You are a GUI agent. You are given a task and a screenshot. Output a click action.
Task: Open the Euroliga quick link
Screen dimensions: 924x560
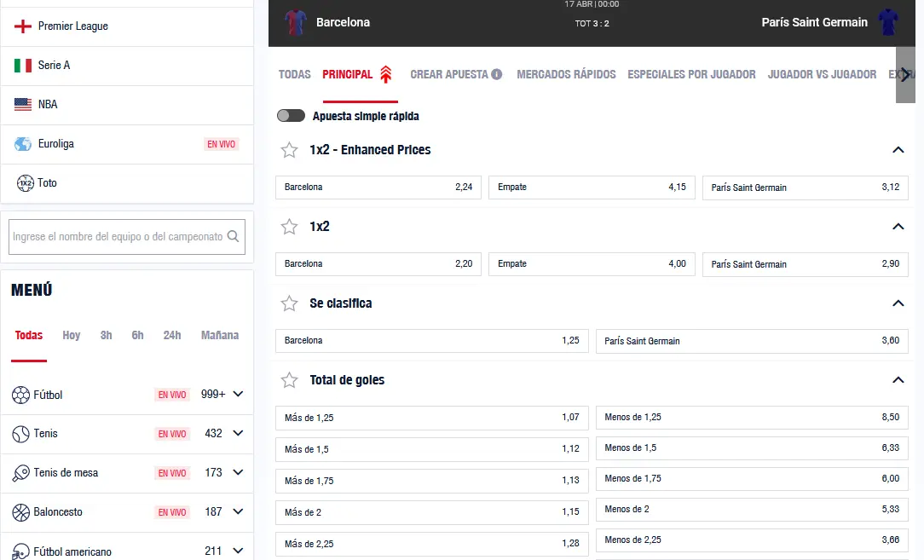tap(127, 144)
